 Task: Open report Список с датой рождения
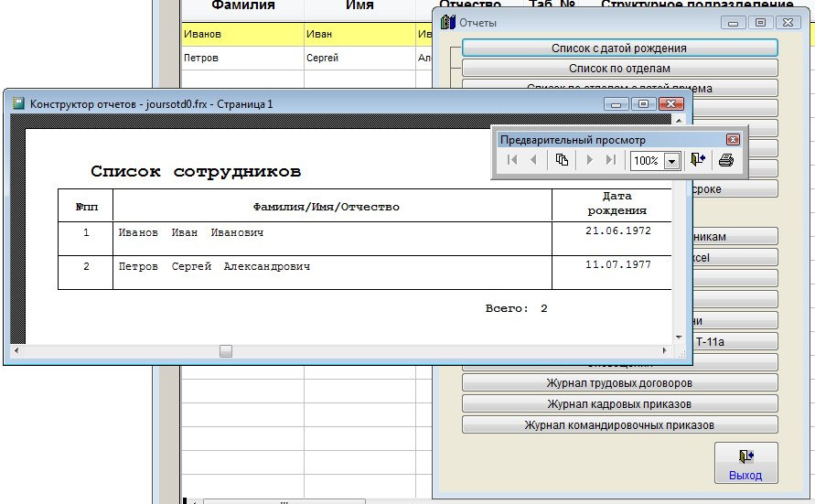(619, 48)
